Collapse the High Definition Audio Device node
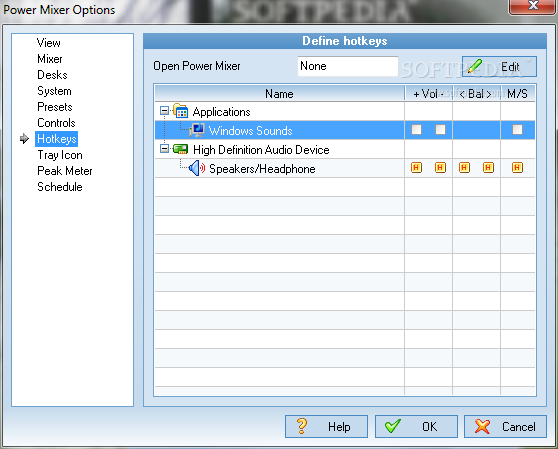This screenshot has width=558, height=449. 164,149
